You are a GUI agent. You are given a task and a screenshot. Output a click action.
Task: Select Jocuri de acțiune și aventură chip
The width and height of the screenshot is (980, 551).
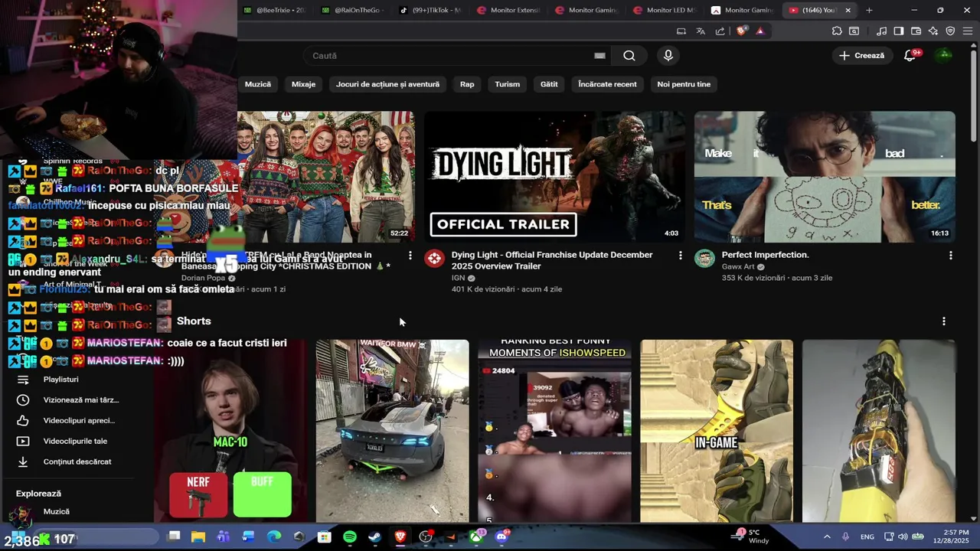387,84
